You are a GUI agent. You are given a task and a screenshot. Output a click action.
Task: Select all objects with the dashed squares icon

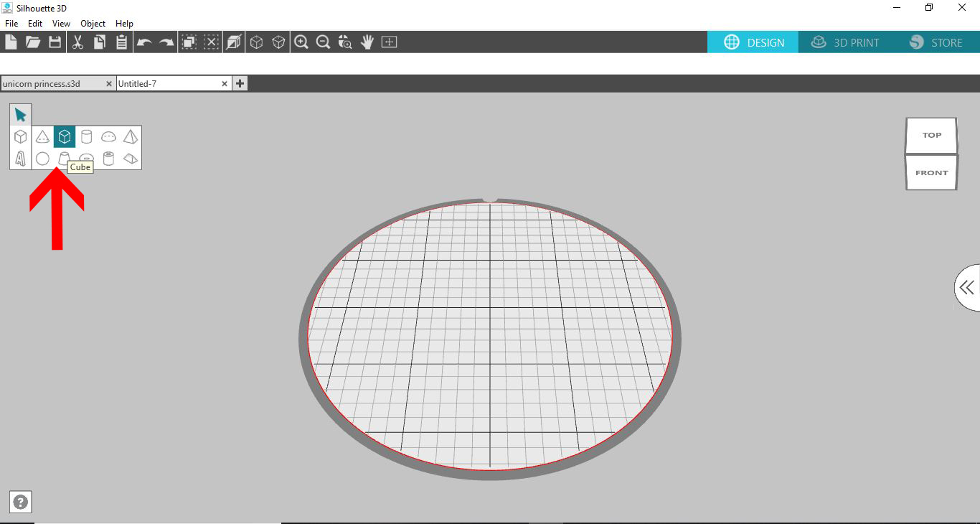point(189,42)
